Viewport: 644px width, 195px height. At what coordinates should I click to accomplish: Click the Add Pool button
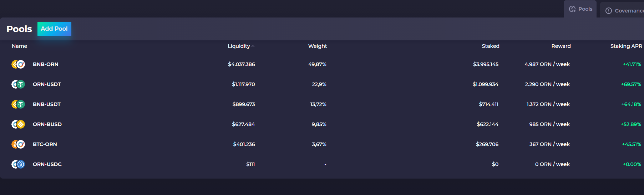[x=54, y=29]
